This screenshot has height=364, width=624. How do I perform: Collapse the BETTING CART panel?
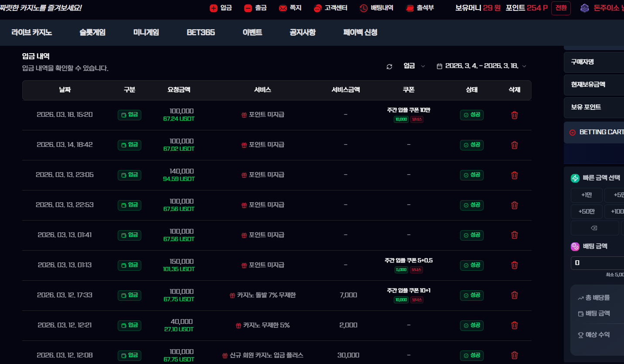573,133
